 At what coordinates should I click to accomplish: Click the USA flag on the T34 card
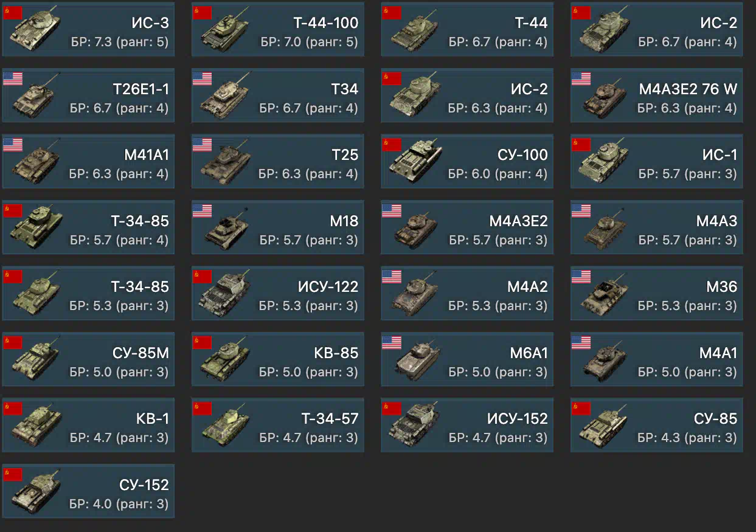(x=202, y=78)
